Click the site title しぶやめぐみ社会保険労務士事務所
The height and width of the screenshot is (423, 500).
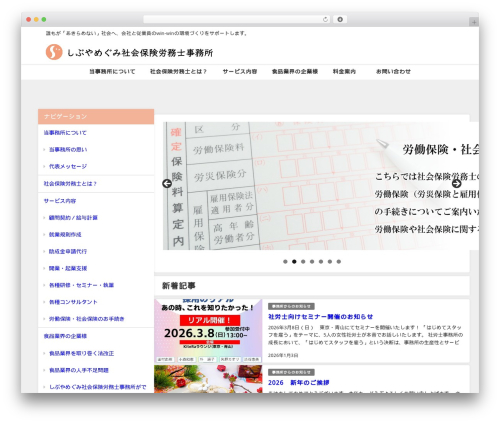click(x=140, y=53)
